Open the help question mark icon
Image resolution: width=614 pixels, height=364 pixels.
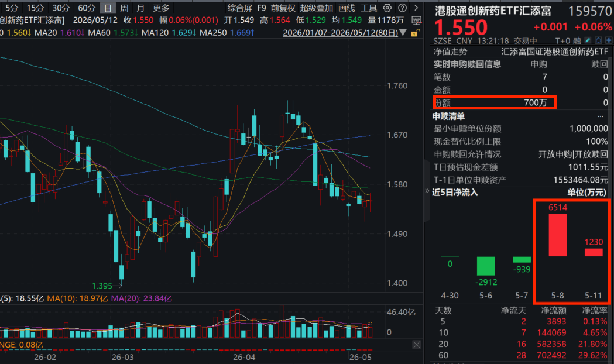click(402, 8)
